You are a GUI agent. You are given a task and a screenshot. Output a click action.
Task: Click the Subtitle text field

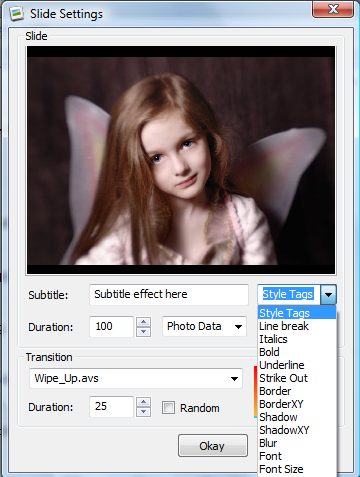(x=169, y=294)
